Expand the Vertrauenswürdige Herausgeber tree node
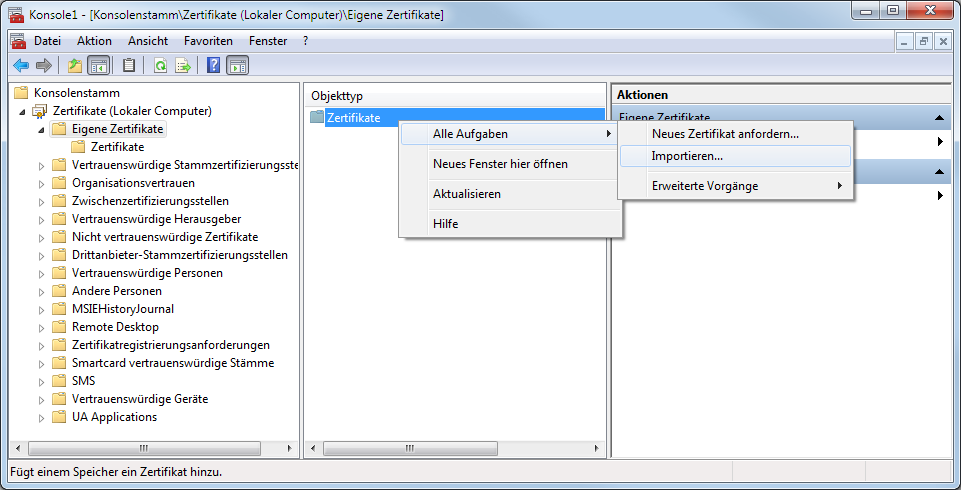 point(42,219)
